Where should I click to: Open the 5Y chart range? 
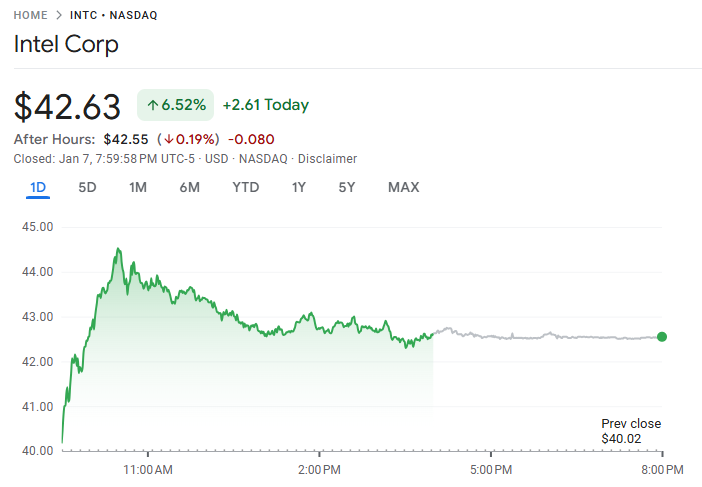coord(346,187)
